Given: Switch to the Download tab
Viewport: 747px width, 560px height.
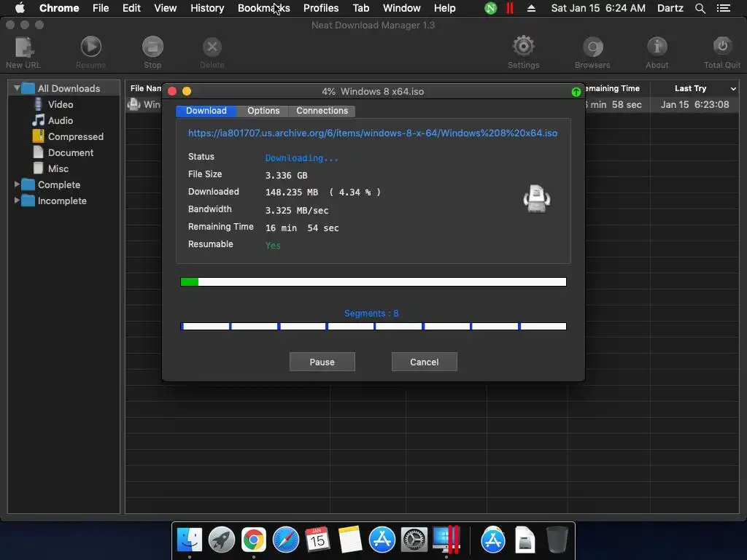Looking at the screenshot, I should tap(206, 111).
